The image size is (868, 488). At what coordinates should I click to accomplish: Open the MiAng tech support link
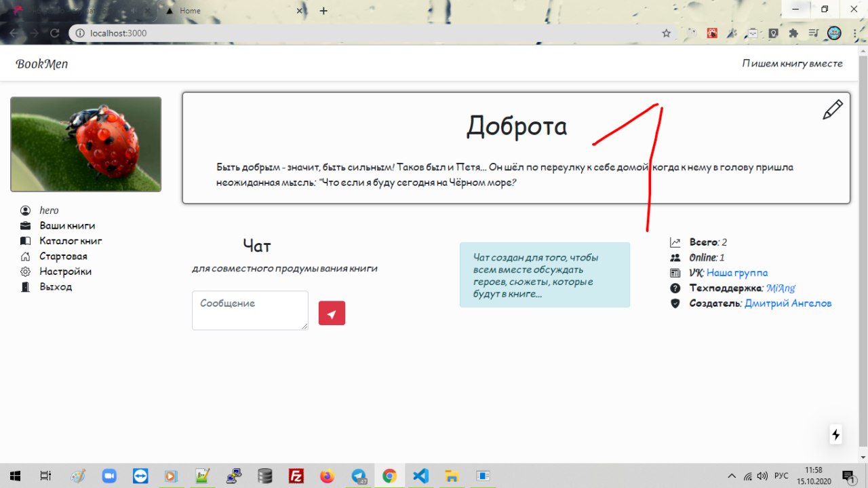[781, 288]
